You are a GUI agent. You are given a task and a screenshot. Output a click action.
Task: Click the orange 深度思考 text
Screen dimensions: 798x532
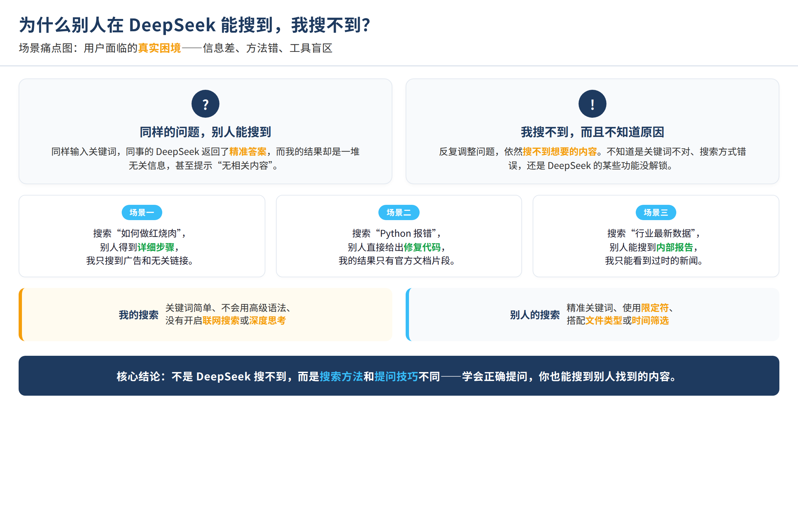[267, 321]
